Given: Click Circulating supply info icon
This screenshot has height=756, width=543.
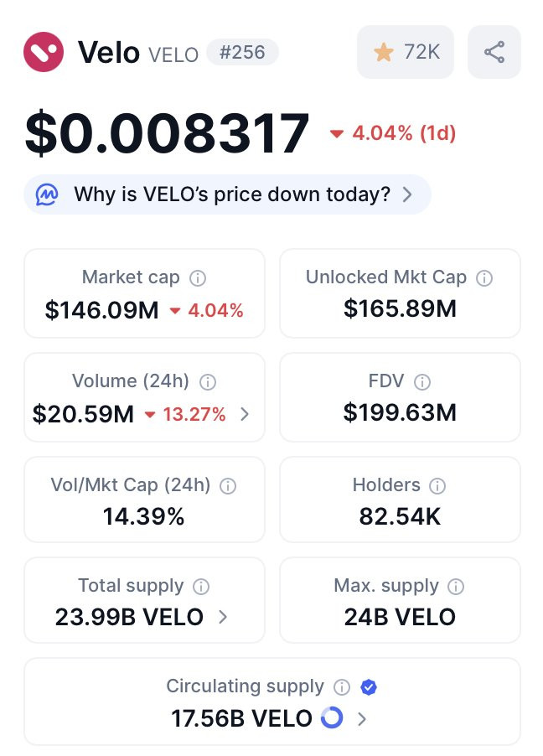Looking at the screenshot, I should pyautogui.click(x=342, y=687).
